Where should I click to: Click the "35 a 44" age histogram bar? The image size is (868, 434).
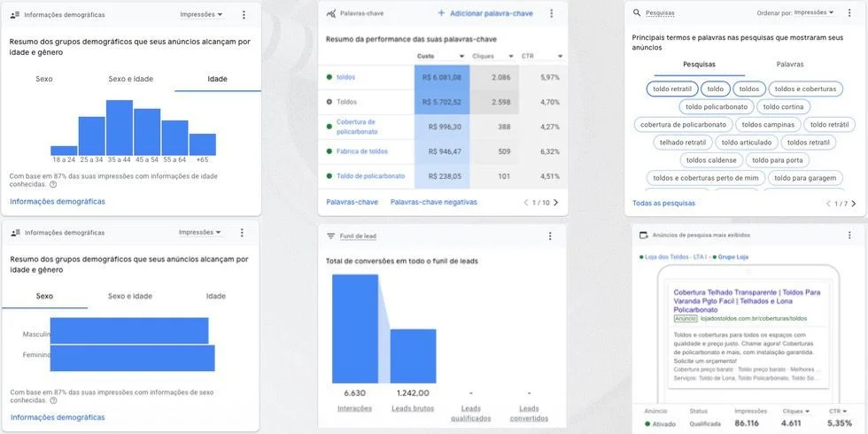(119, 128)
